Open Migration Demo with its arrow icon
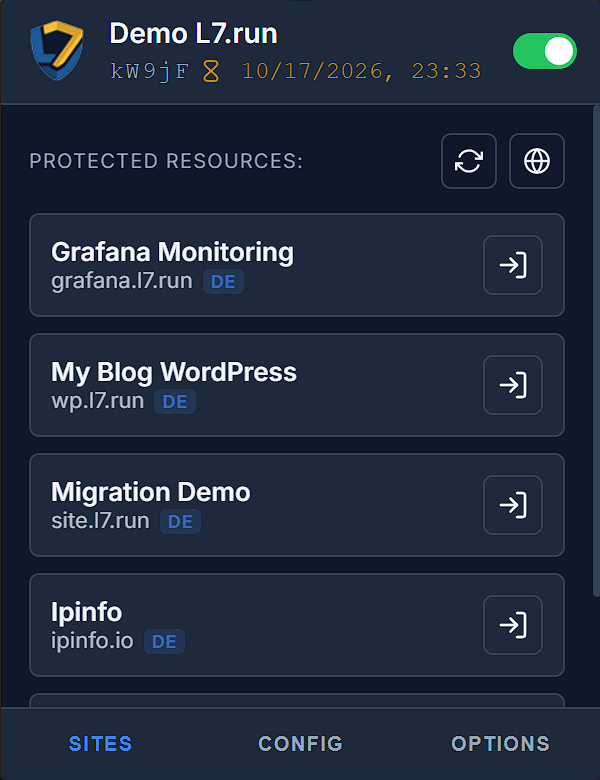600x780 pixels. (x=513, y=505)
